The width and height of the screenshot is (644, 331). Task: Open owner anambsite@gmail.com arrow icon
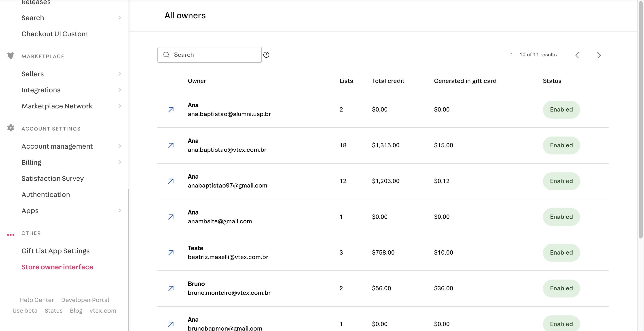coord(171,217)
